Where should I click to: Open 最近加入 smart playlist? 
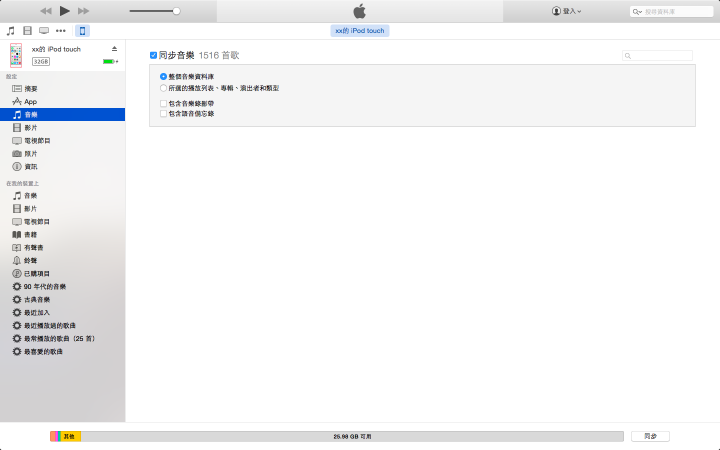point(62,313)
